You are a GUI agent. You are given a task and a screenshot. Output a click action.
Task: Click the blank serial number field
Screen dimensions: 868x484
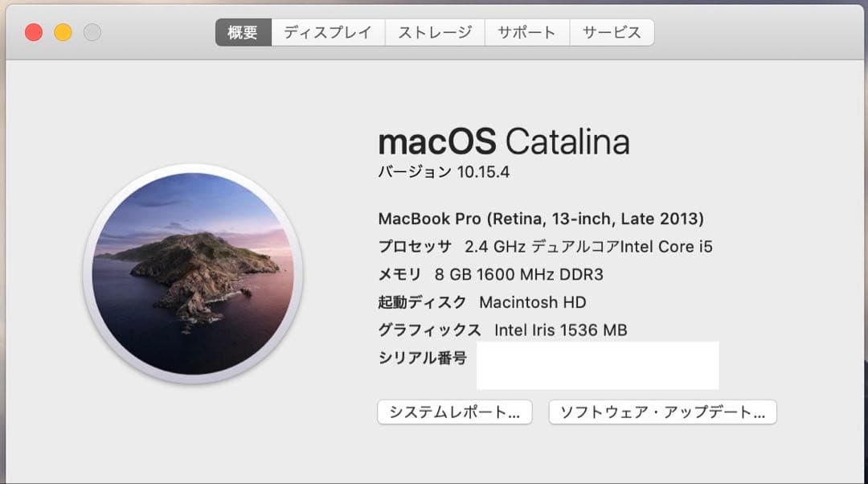(x=599, y=364)
